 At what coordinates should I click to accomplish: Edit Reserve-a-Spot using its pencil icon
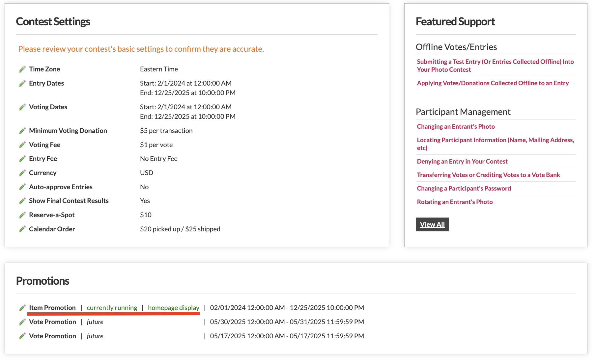coord(22,215)
